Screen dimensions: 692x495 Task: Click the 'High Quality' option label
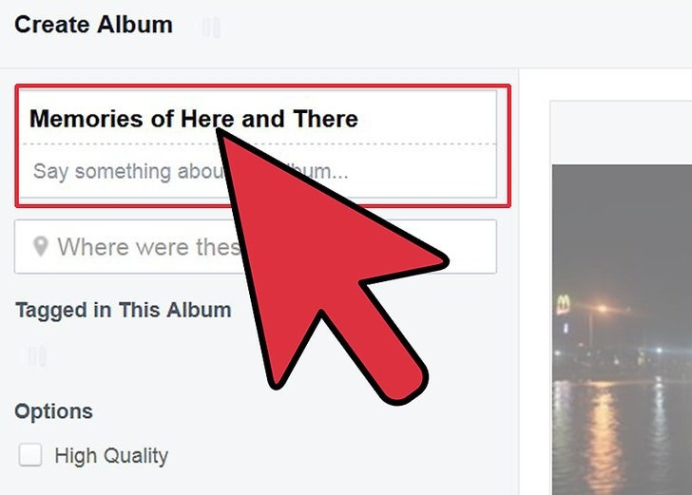[x=111, y=456]
